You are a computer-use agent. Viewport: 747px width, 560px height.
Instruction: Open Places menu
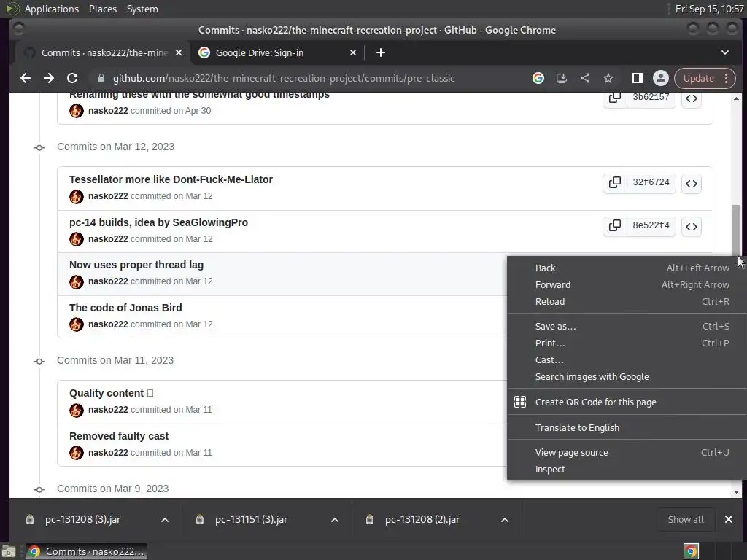coord(102,9)
